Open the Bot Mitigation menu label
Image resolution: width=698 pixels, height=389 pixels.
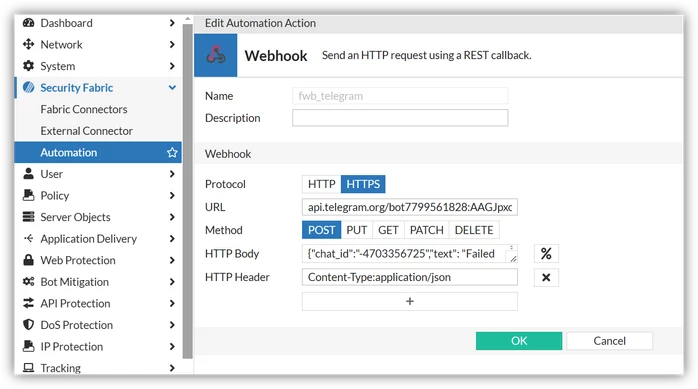[74, 282]
